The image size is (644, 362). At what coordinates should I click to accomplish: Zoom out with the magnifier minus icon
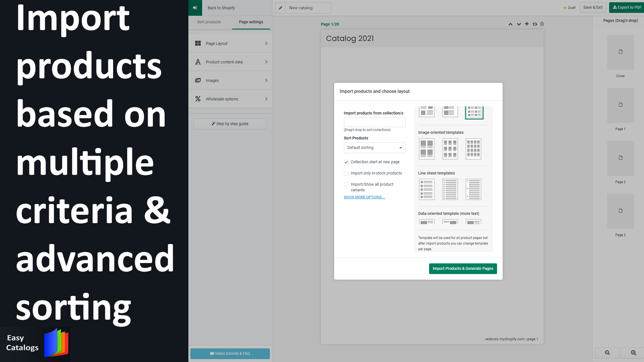click(607, 353)
